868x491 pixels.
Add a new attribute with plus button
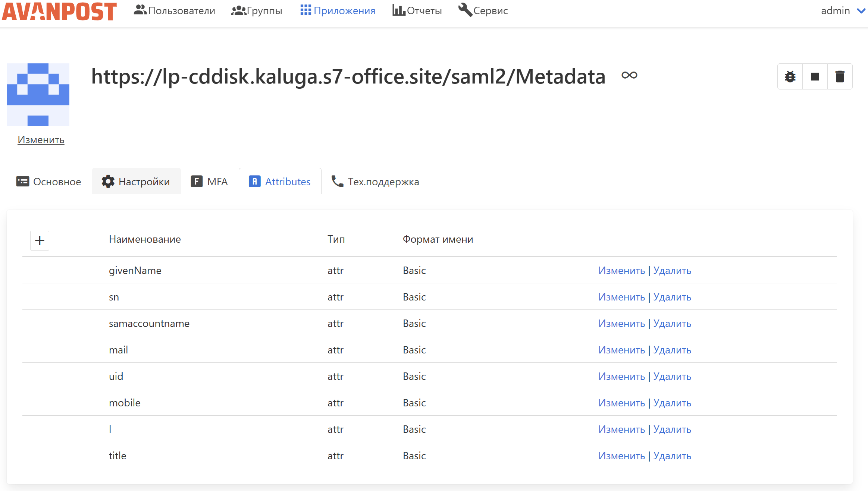pyautogui.click(x=40, y=240)
